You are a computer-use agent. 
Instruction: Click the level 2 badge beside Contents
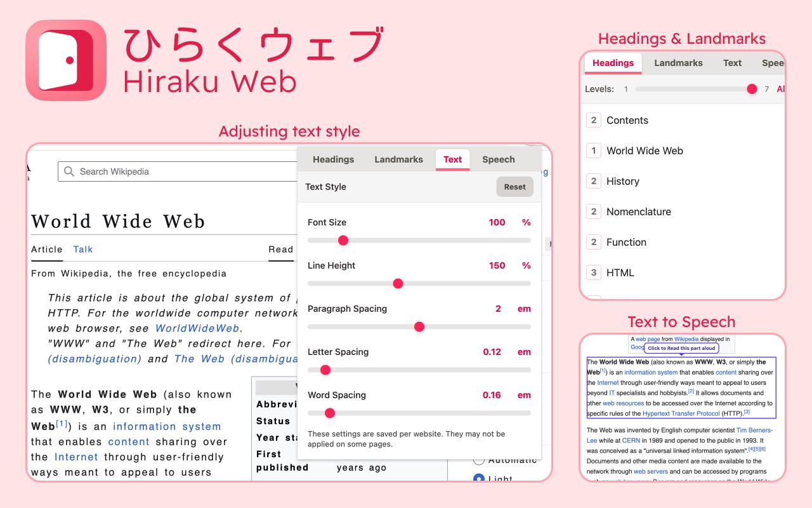[x=594, y=120]
